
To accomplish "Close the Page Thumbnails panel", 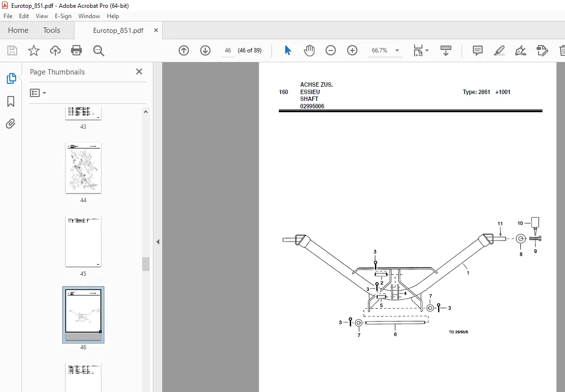I will pos(139,72).
